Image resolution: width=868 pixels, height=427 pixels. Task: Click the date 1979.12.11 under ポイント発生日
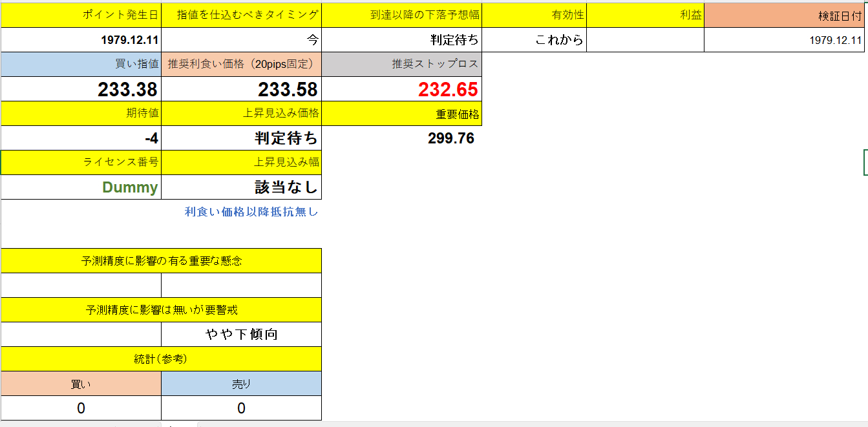pyautogui.click(x=80, y=39)
